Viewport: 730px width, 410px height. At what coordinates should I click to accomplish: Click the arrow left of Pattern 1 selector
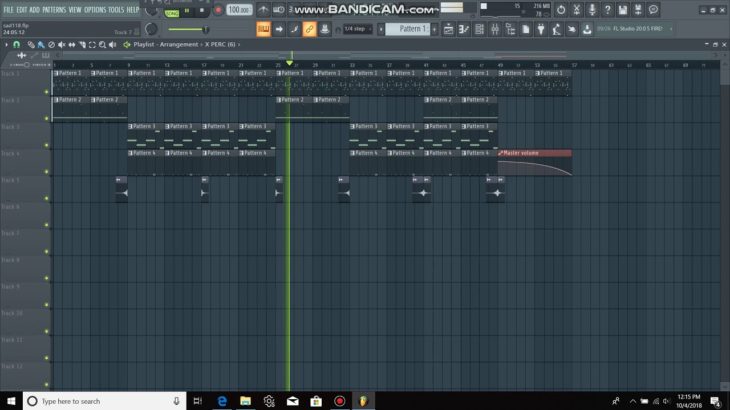tap(380, 29)
